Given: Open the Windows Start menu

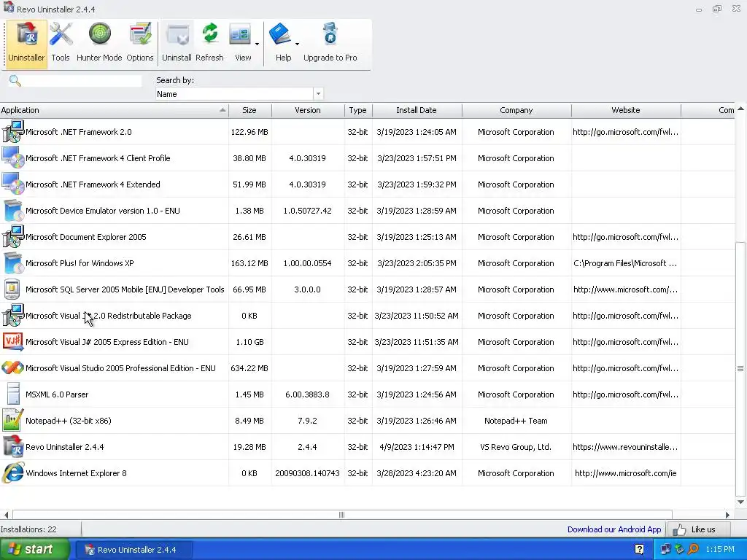Looking at the screenshot, I should [x=34, y=549].
